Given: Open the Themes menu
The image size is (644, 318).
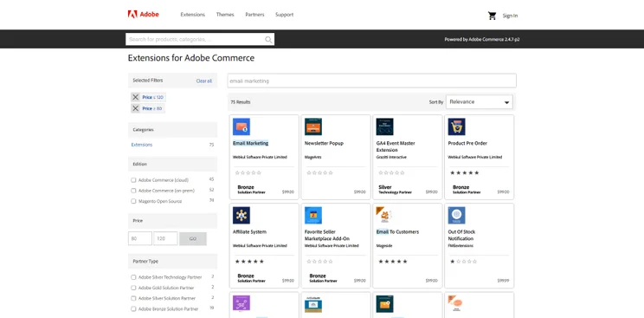Looking at the screenshot, I should 225,15.
